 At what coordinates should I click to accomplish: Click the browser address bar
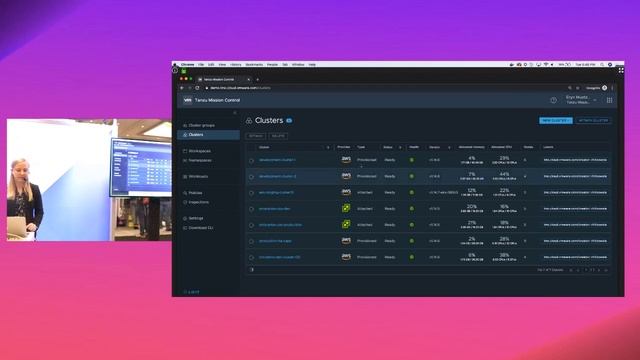tap(384, 88)
